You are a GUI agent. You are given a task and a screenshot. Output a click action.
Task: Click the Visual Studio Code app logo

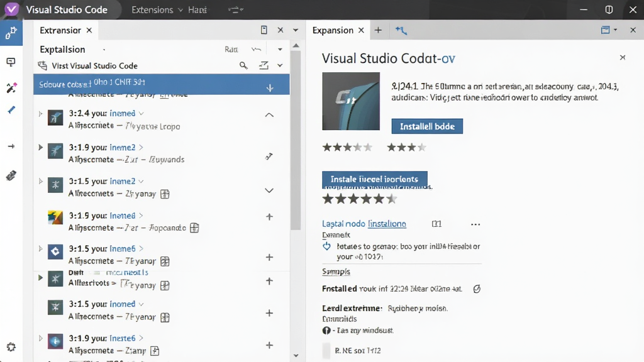click(x=11, y=9)
